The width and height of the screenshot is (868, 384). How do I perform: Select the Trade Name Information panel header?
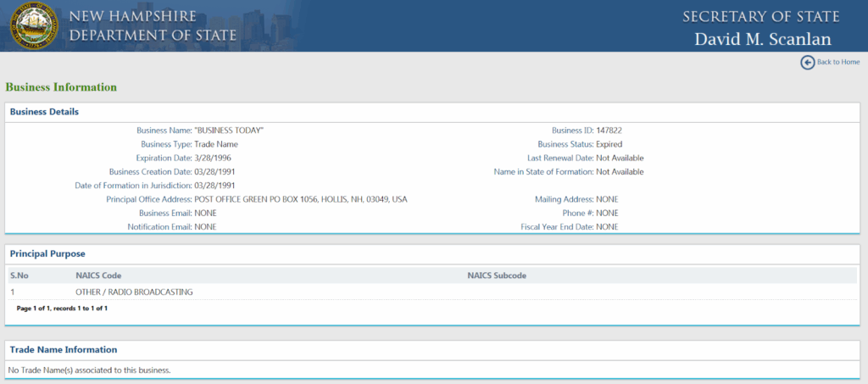[x=63, y=349]
